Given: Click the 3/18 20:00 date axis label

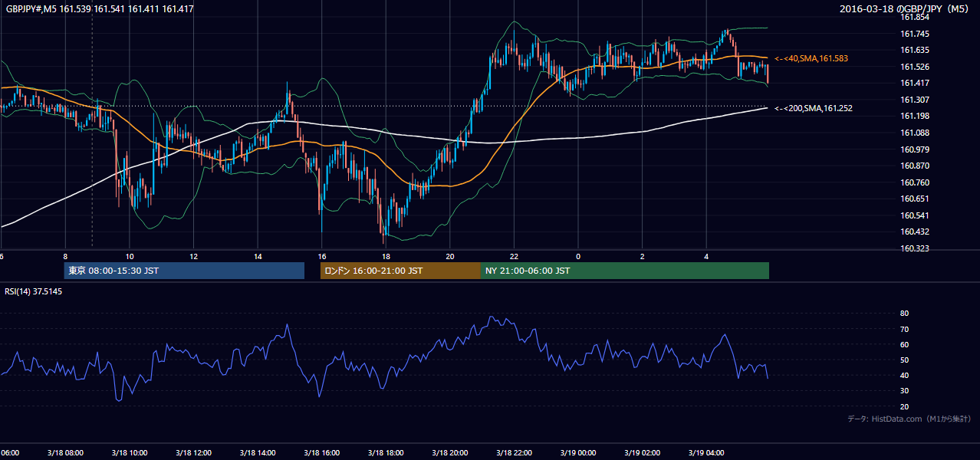Looking at the screenshot, I should pyautogui.click(x=449, y=453).
